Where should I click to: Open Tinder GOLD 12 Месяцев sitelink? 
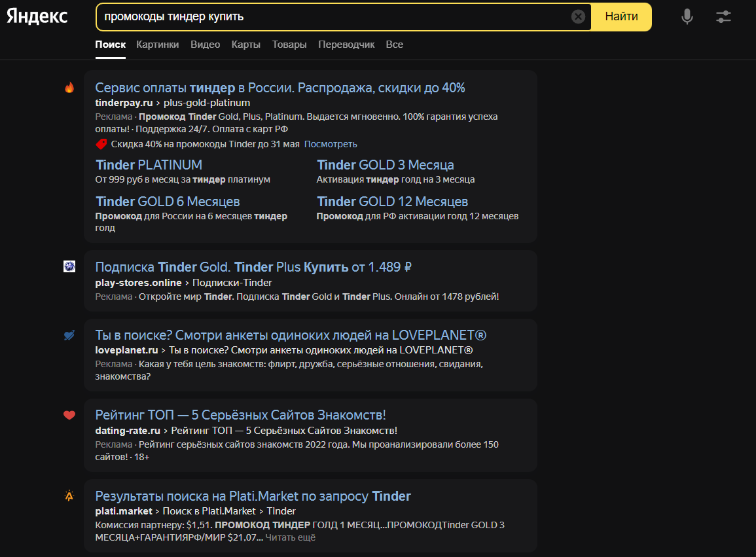(393, 202)
